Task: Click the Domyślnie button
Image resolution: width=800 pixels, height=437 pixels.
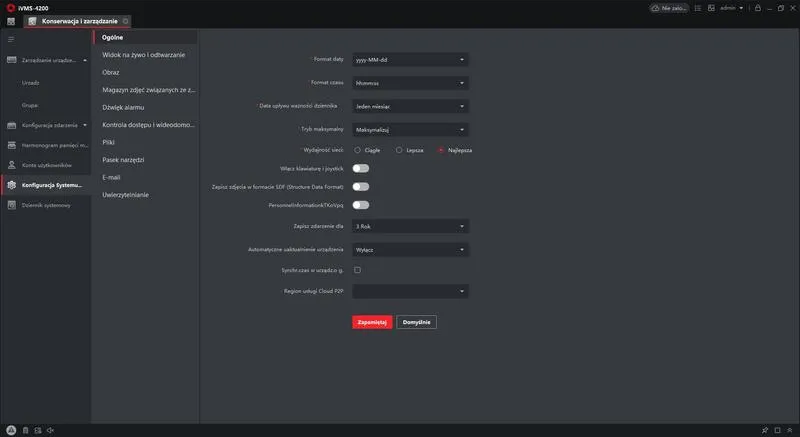Action: click(x=416, y=323)
